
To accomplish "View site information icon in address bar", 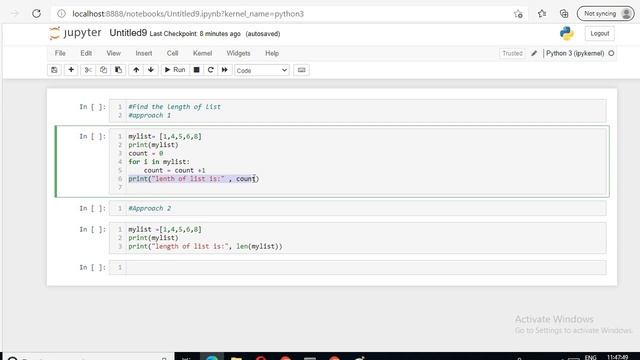I will pyautogui.click(x=61, y=14).
